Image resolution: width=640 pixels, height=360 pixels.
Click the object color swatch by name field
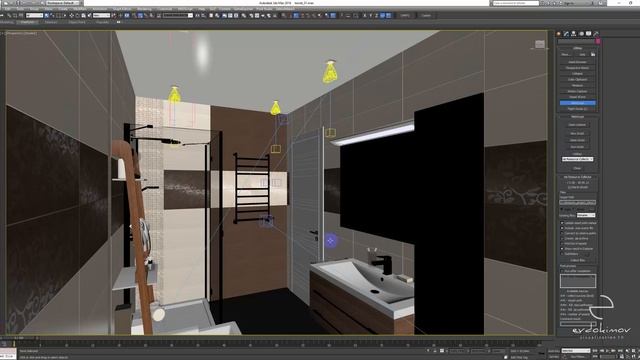click(598, 41)
